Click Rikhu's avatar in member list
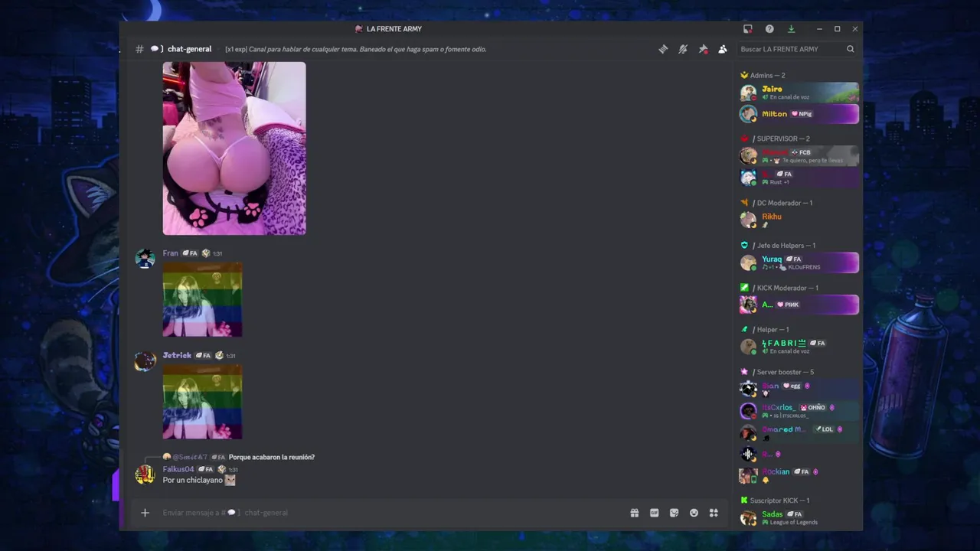 tap(748, 220)
